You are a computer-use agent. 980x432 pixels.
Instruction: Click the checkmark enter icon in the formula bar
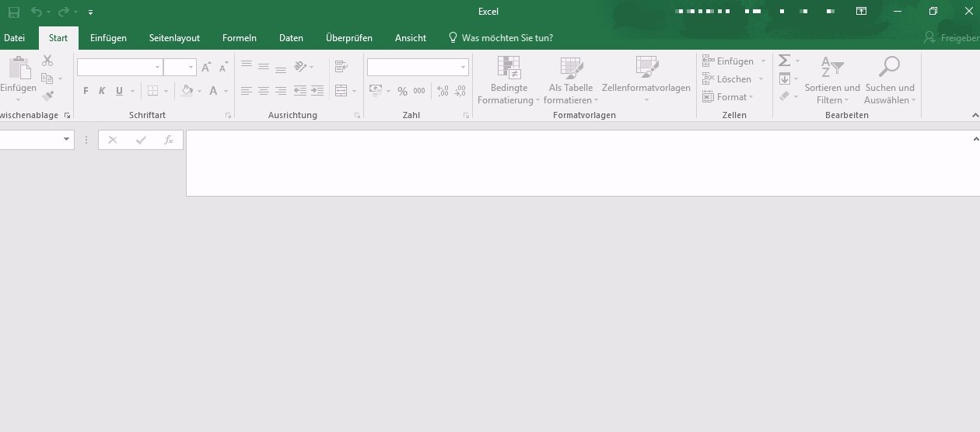point(141,140)
